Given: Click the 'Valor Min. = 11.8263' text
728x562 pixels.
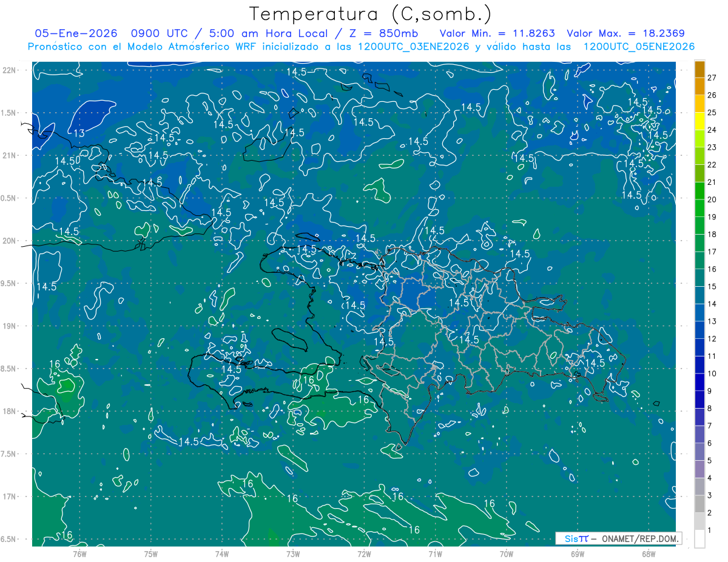Looking at the screenshot, I should click(x=497, y=34).
